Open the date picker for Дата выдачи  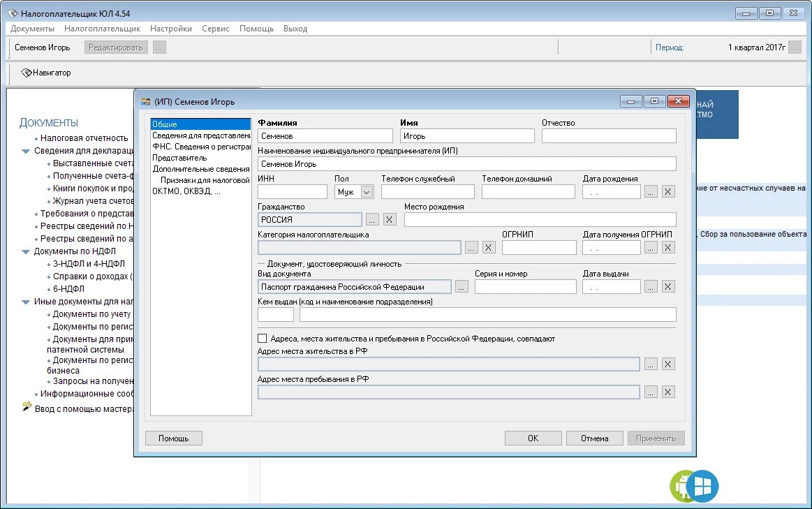click(x=651, y=287)
